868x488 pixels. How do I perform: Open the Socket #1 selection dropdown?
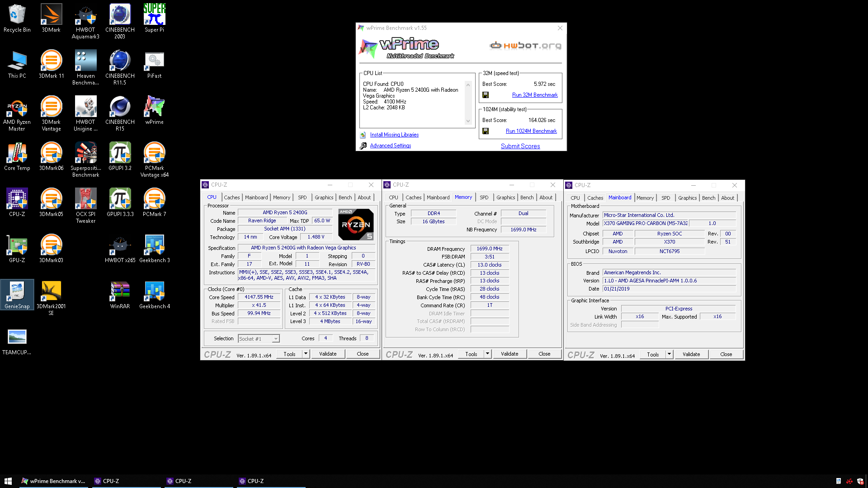[259, 338]
